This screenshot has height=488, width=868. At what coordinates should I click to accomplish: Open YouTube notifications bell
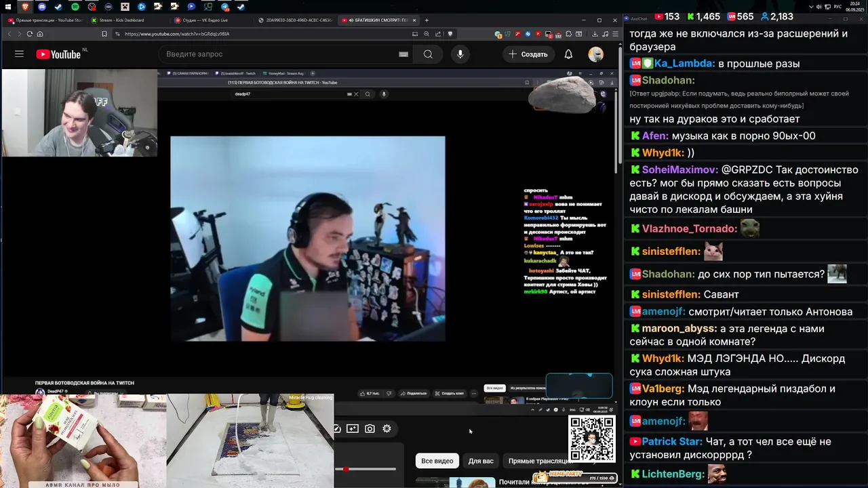pos(568,54)
